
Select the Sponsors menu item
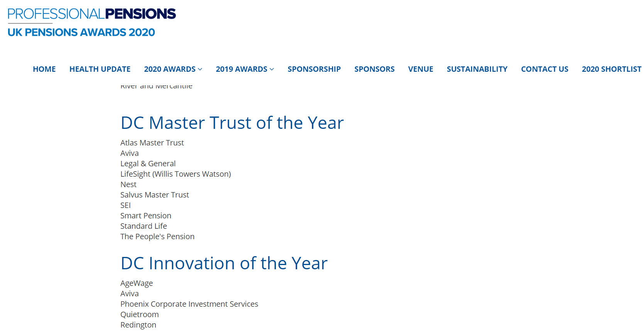click(374, 69)
